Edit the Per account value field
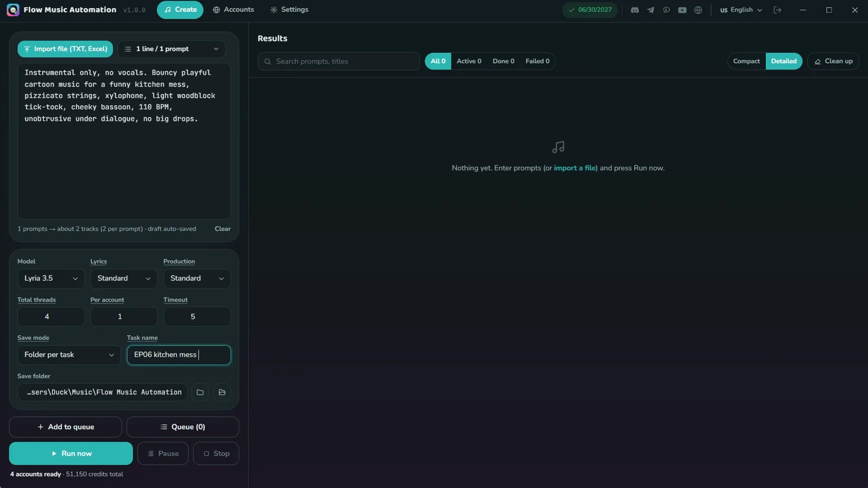 pyautogui.click(x=124, y=317)
